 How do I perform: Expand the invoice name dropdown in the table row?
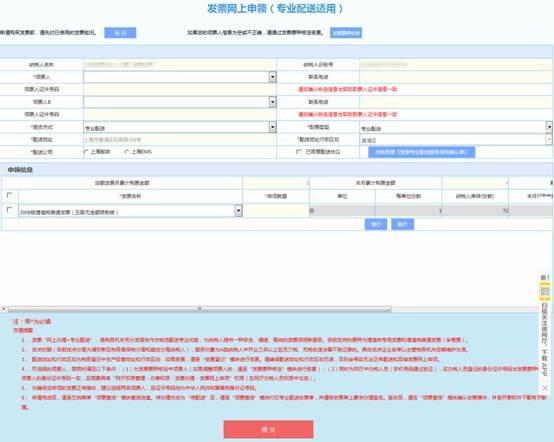(238, 211)
